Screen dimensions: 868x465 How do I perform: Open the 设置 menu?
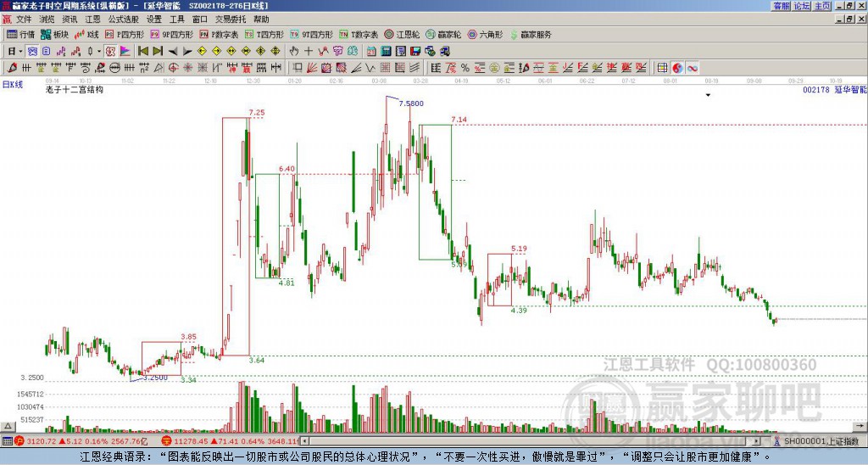coord(154,20)
